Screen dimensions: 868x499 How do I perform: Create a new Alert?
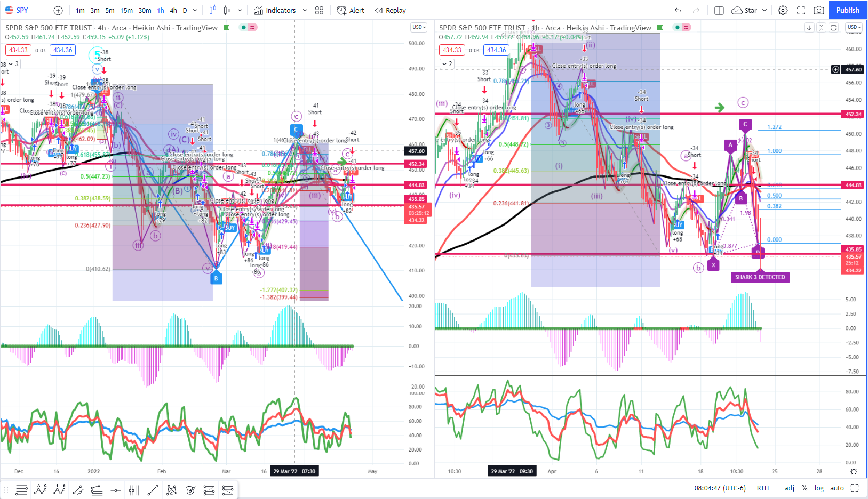click(x=351, y=10)
